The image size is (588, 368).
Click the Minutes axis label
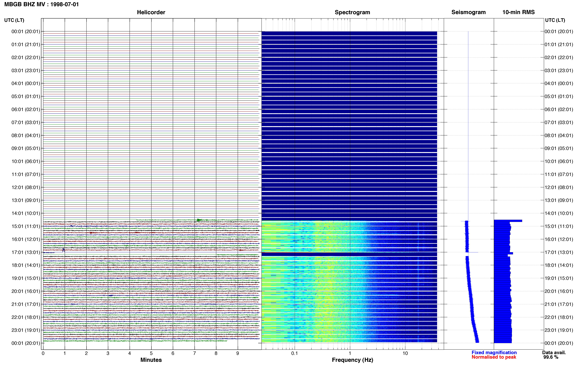(151, 360)
